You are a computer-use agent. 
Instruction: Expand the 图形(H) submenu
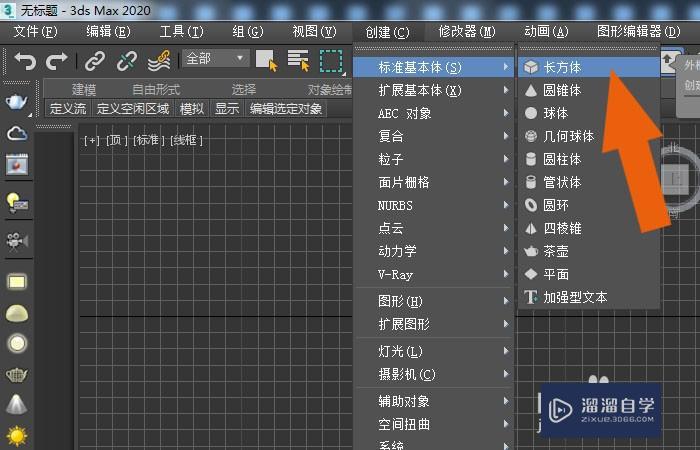433,301
